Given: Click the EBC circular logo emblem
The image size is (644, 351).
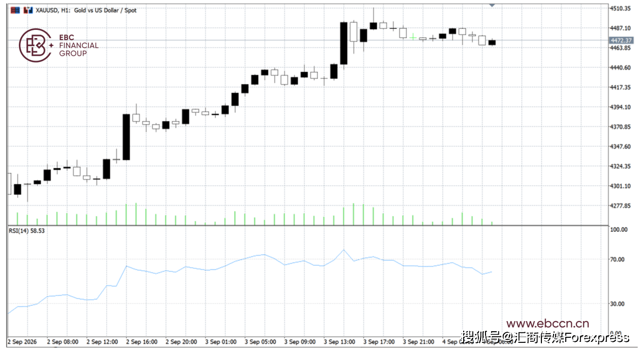Looking at the screenshot, I should (x=36, y=46).
